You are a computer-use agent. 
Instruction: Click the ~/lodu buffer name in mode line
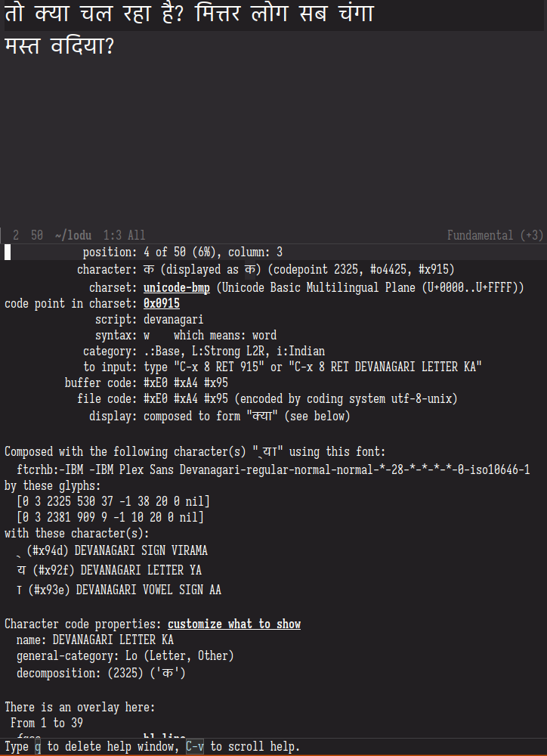pos(73,236)
